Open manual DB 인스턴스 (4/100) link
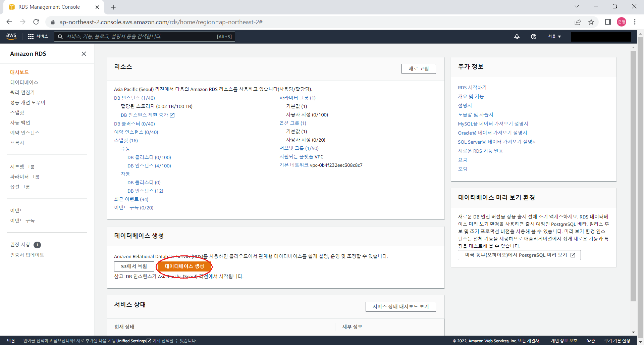644x345 pixels. pos(149,166)
